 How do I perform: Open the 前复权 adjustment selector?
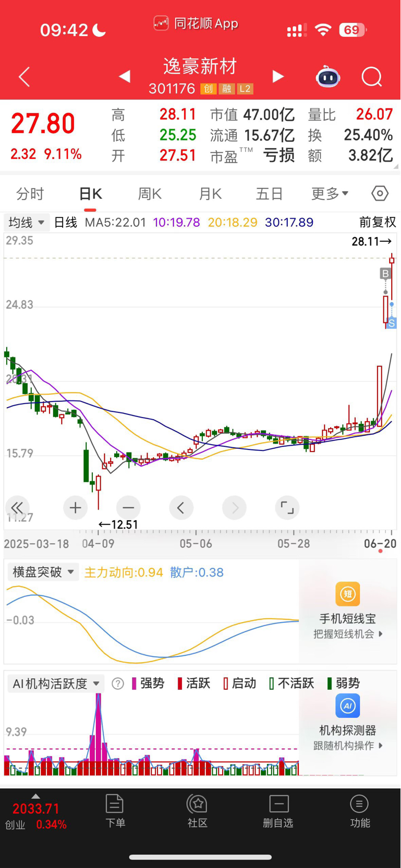[378, 223]
